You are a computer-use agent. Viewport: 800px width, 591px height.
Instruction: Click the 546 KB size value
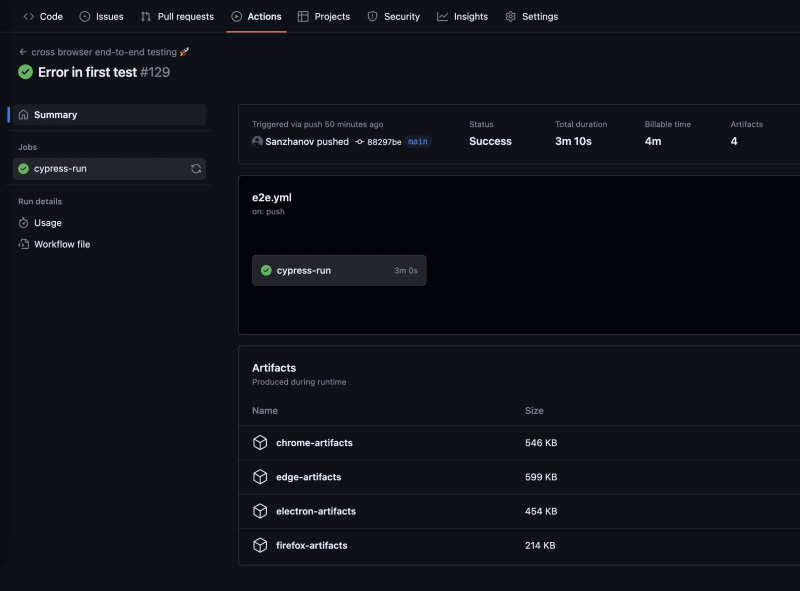coord(541,442)
